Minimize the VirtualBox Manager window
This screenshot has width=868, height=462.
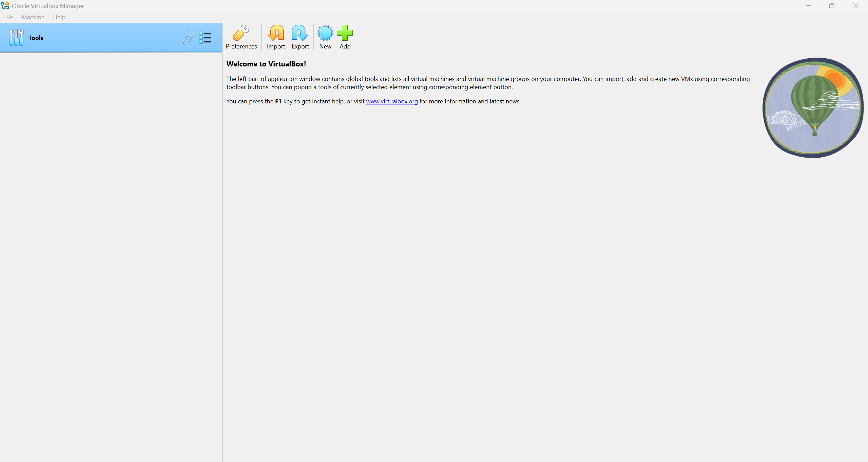[808, 6]
